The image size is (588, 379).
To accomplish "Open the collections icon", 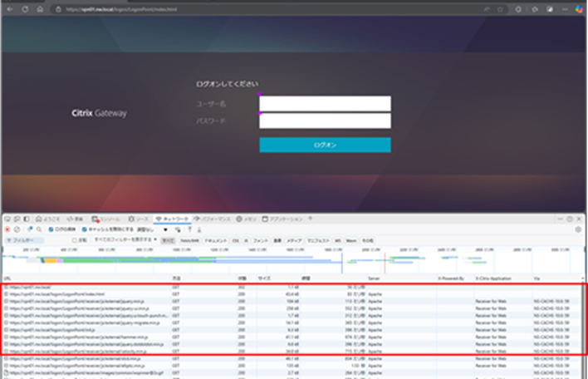I will pyautogui.click(x=550, y=9).
